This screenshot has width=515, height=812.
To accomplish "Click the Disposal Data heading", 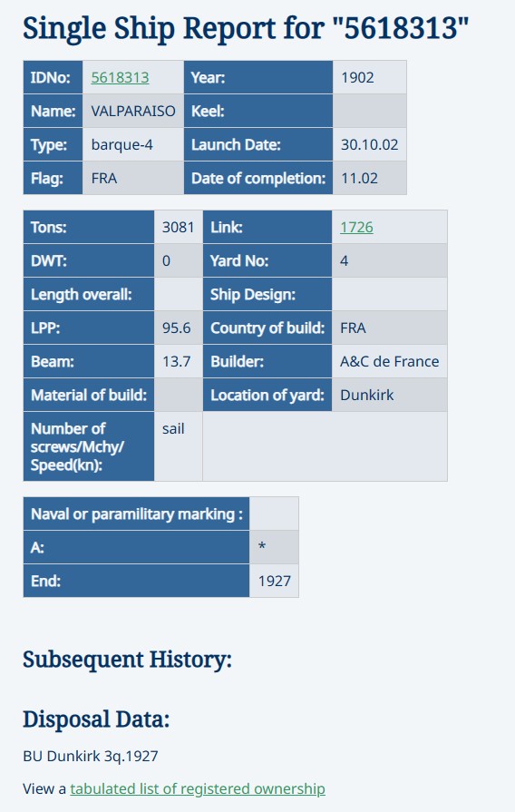I will pyautogui.click(x=96, y=719).
